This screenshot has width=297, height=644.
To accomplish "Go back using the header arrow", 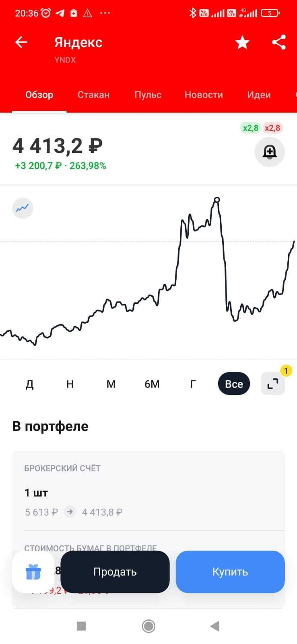I will coord(21,42).
